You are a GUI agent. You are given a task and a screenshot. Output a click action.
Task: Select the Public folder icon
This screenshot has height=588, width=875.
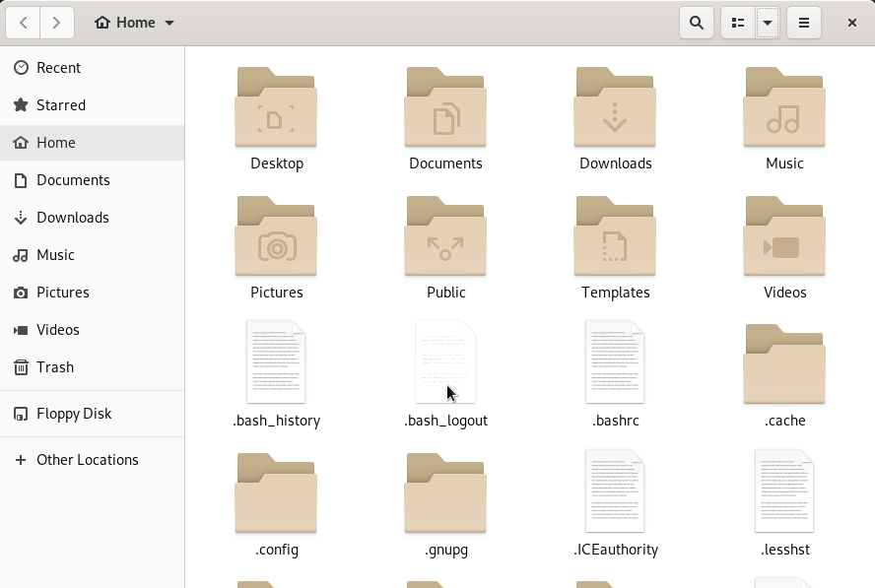click(445, 236)
